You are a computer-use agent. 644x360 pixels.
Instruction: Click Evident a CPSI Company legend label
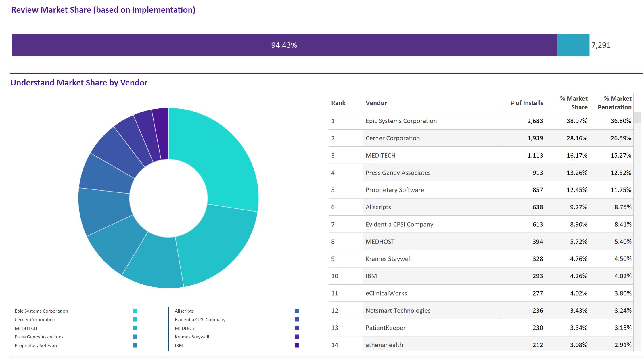200,319
